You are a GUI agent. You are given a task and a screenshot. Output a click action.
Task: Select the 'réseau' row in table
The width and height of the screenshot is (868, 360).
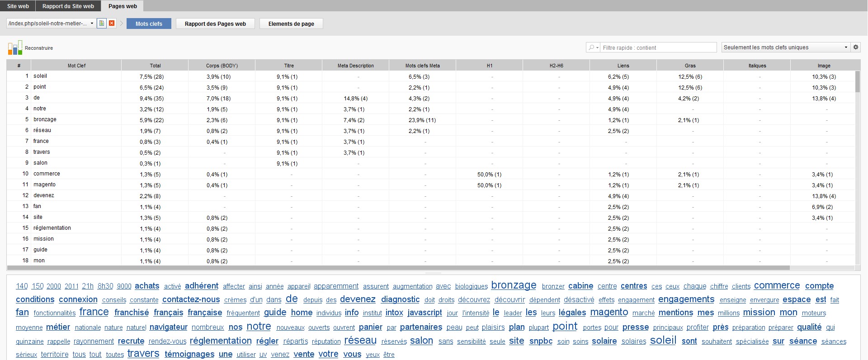point(431,130)
